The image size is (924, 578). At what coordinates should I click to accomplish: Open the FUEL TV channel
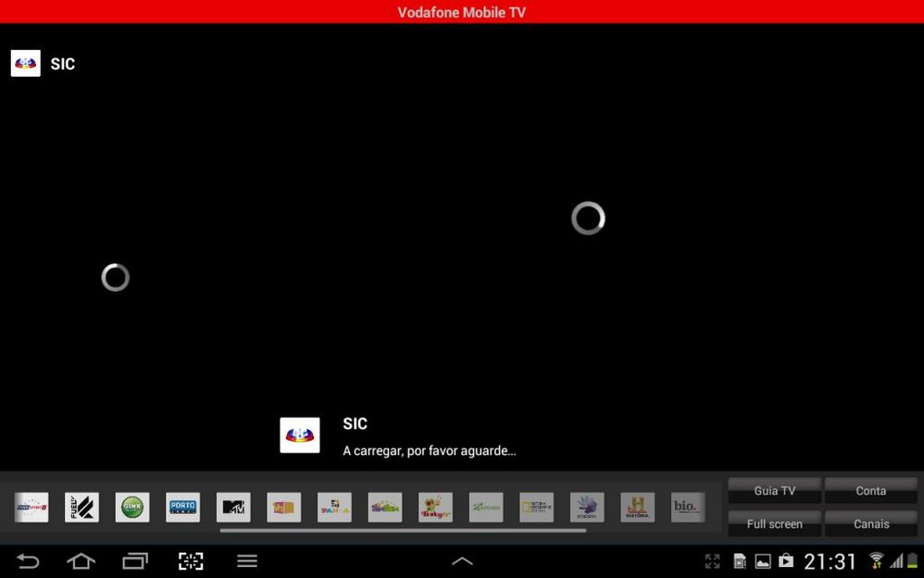click(x=81, y=507)
